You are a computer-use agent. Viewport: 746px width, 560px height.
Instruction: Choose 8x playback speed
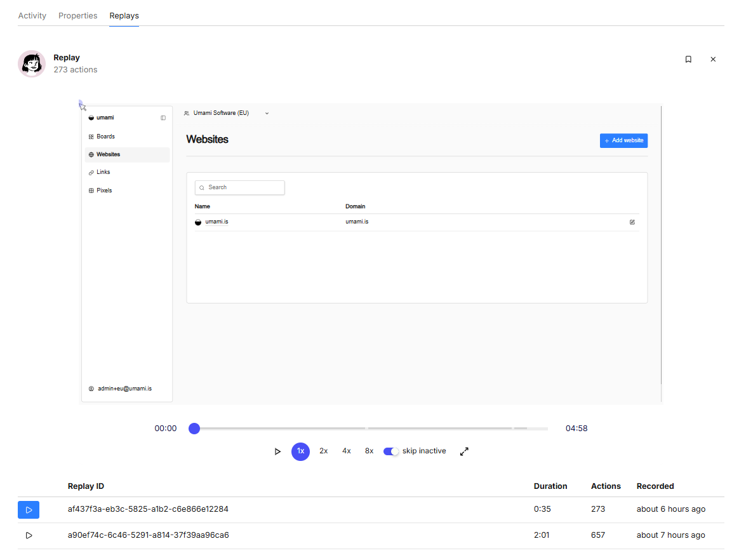pyautogui.click(x=369, y=451)
